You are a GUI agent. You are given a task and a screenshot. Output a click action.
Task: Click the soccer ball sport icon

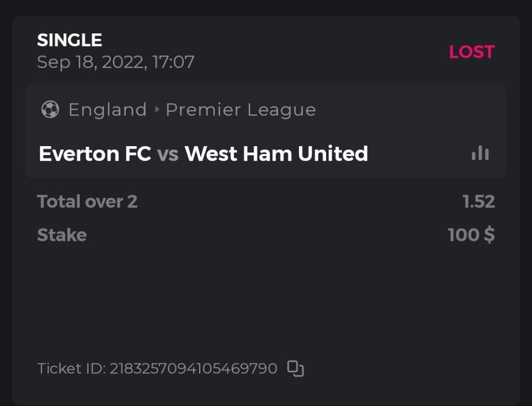[50, 110]
